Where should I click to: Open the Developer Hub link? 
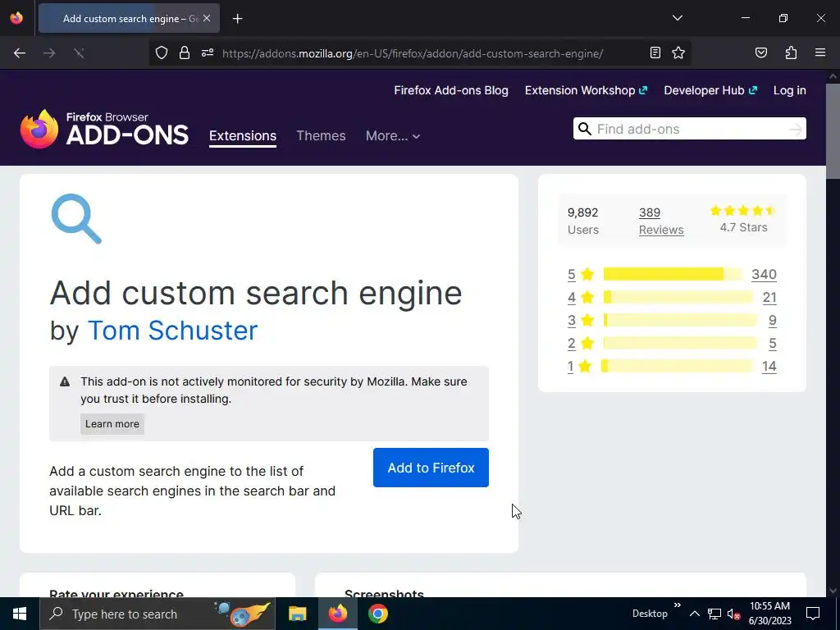click(710, 90)
